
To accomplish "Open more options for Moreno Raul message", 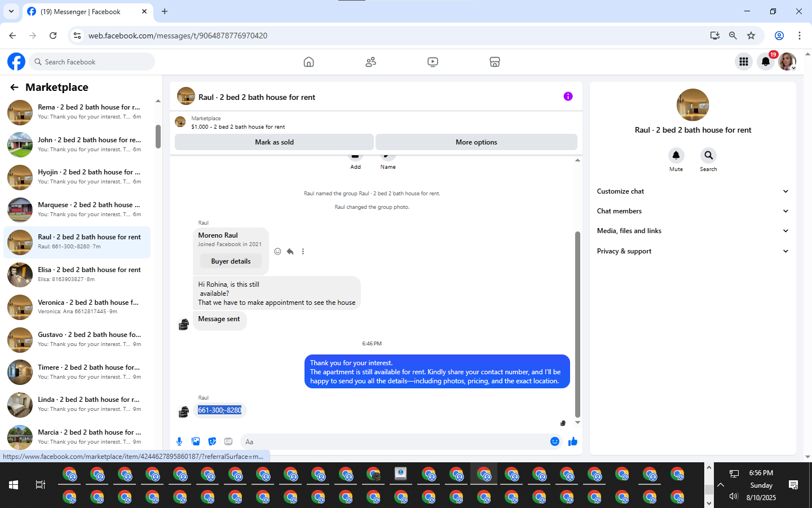I will tap(303, 252).
